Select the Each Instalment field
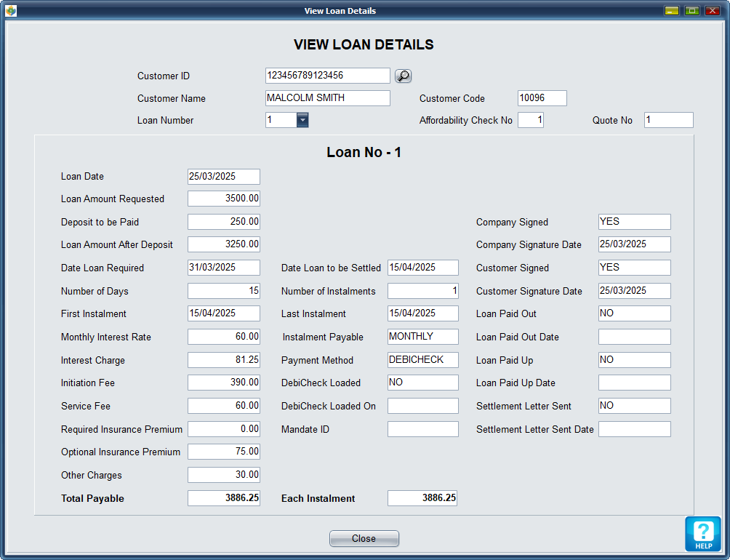The image size is (730, 560). [x=422, y=498]
